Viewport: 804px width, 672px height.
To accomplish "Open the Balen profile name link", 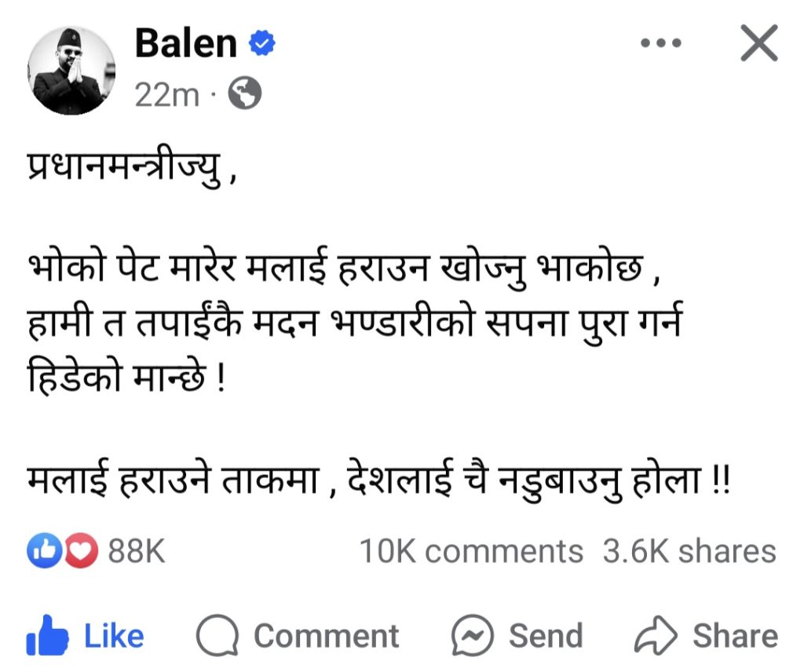I will tap(185, 43).
